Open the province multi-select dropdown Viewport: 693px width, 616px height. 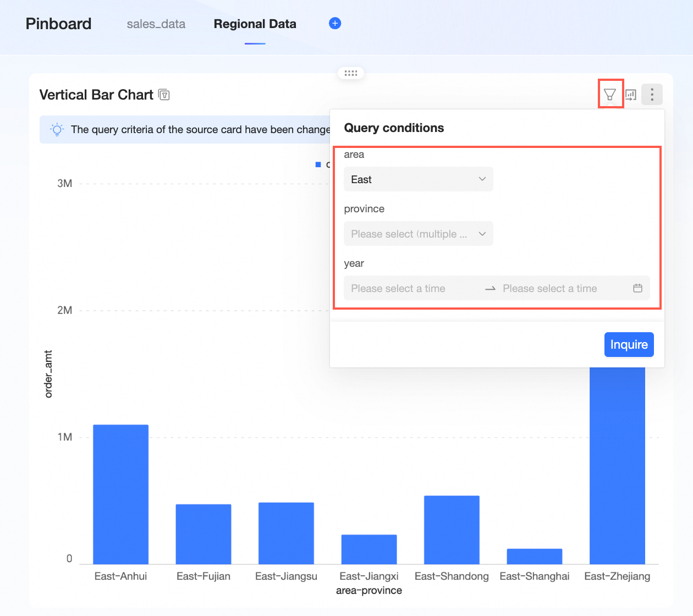point(418,234)
